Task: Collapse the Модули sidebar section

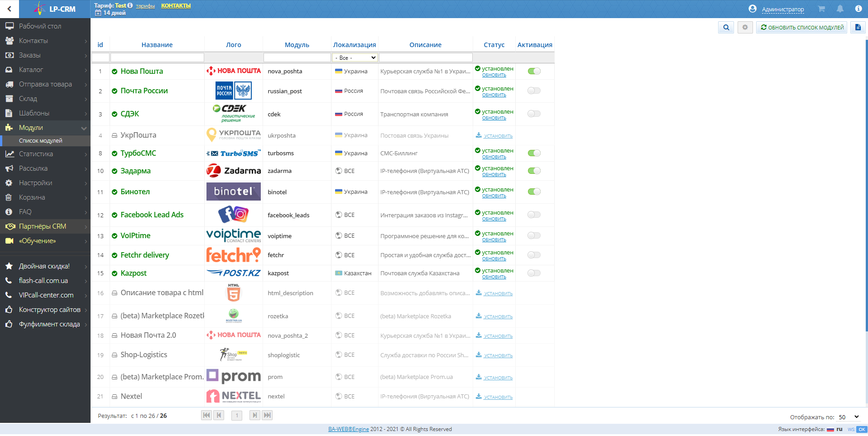Action: [45, 128]
